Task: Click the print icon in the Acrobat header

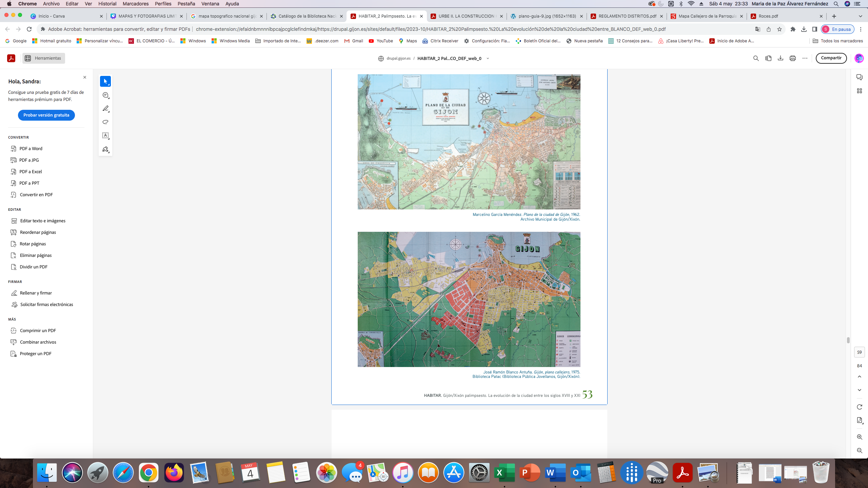Action: pyautogui.click(x=792, y=58)
